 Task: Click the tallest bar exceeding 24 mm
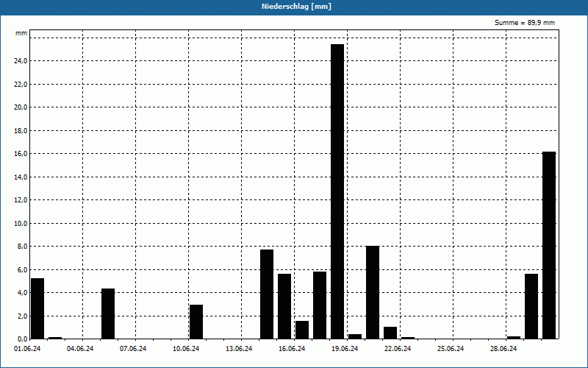tap(337, 191)
